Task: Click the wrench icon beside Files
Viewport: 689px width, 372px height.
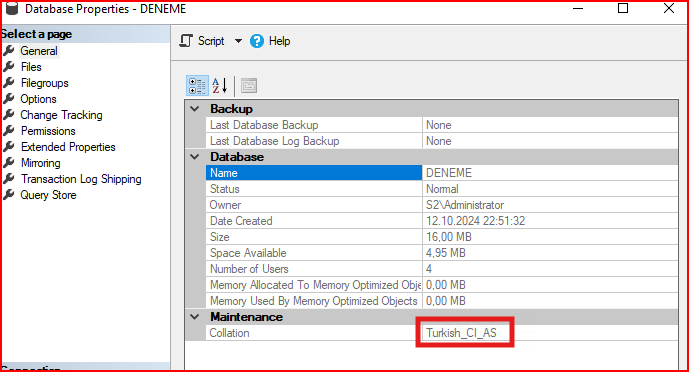Action: [9, 67]
